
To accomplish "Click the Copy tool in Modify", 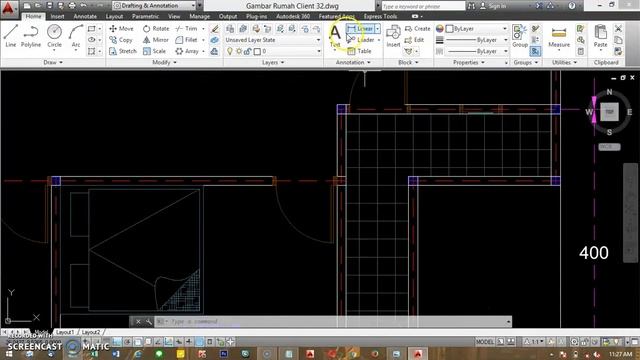I will 121,40.
